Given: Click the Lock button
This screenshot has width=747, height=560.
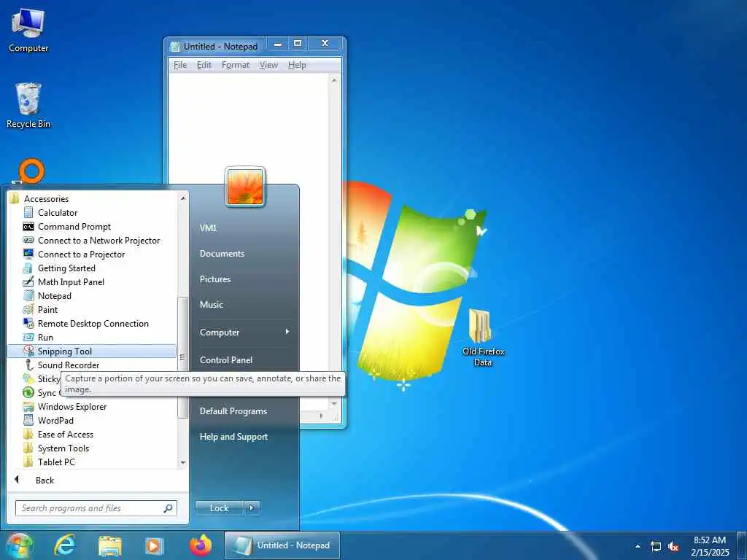Looking at the screenshot, I should pos(219,508).
